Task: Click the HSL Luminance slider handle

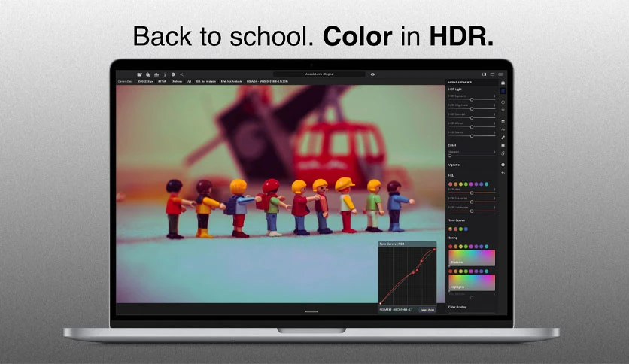Action: coord(472,211)
